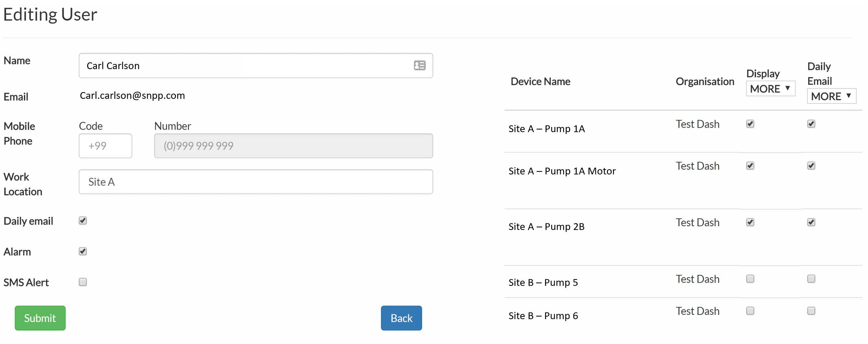The height and width of the screenshot is (344, 868).
Task: Click the Site A – Pump 1A device name
Action: 547,129
